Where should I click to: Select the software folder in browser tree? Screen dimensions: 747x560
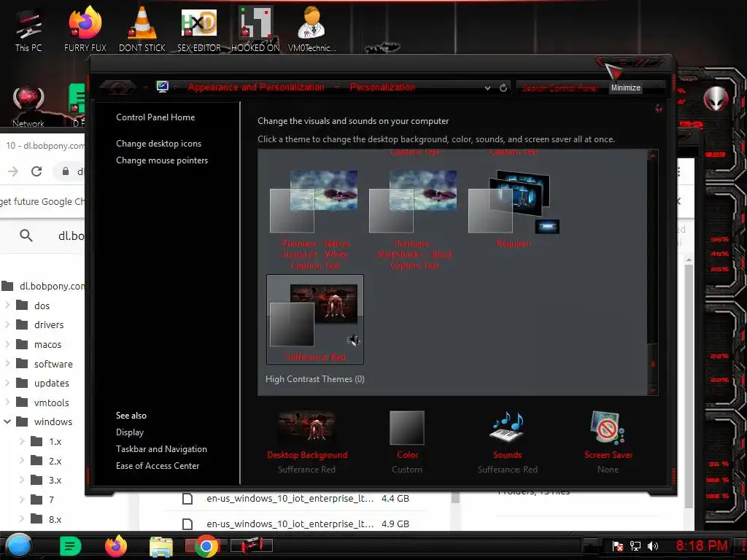[53, 364]
